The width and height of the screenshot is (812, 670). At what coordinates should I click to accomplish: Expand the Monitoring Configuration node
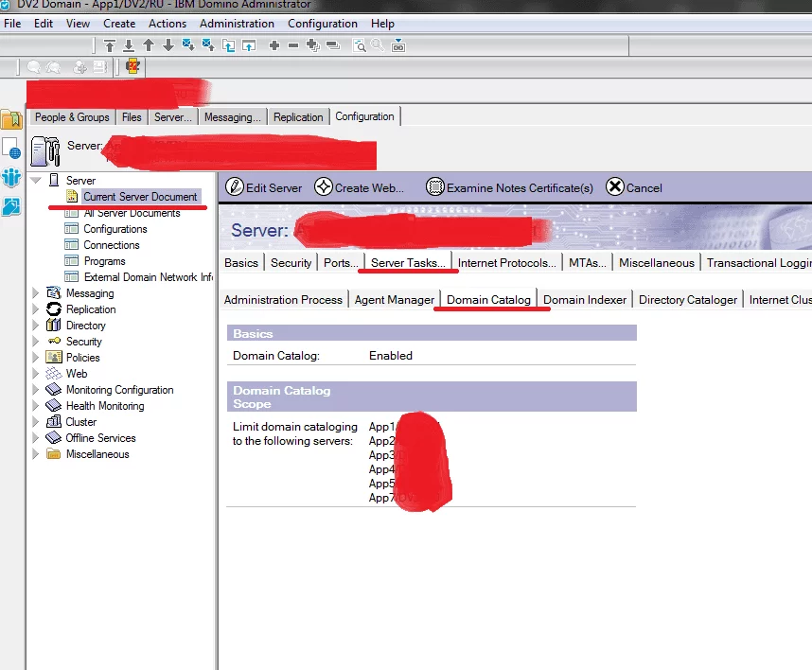click(36, 390)
